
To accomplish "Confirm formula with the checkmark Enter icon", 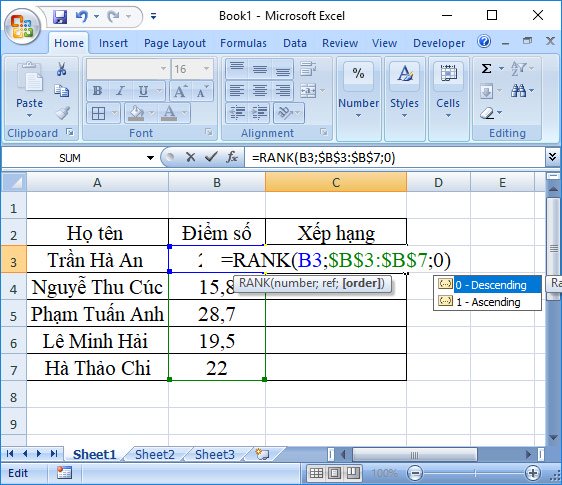I will click(x=211, y=157).
